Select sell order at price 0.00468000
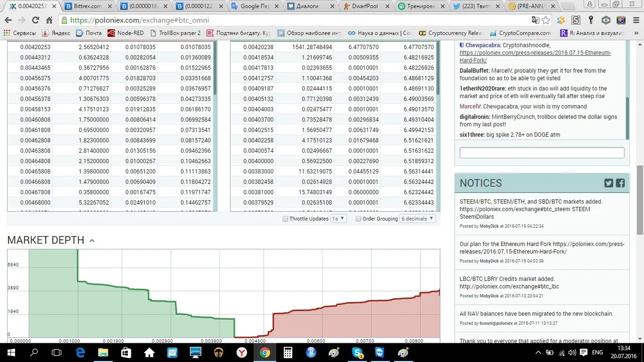The image size is (644, 362). [x=111, y=203]
